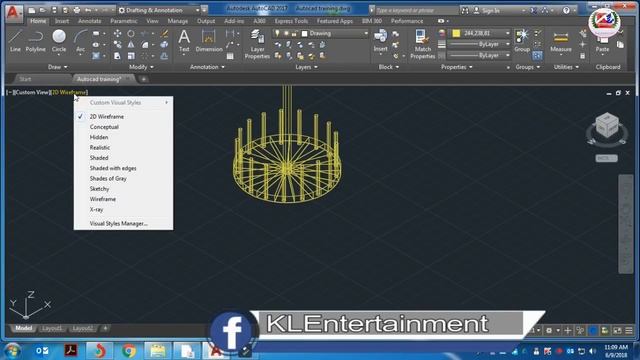The height and width of the screenshot is (360, 640).
Task: Activate the Text annotation tool
Action: (x=184, y=40)
